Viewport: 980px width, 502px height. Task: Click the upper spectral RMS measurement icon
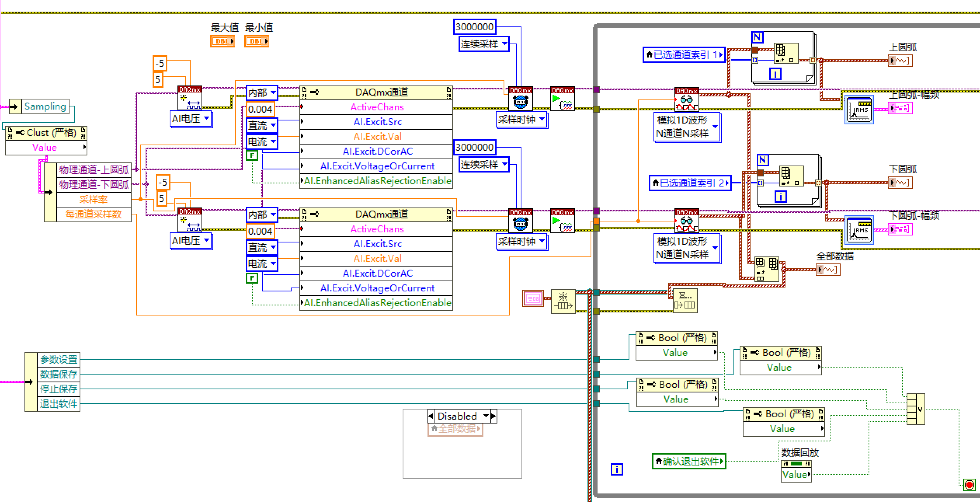point(859,110)
